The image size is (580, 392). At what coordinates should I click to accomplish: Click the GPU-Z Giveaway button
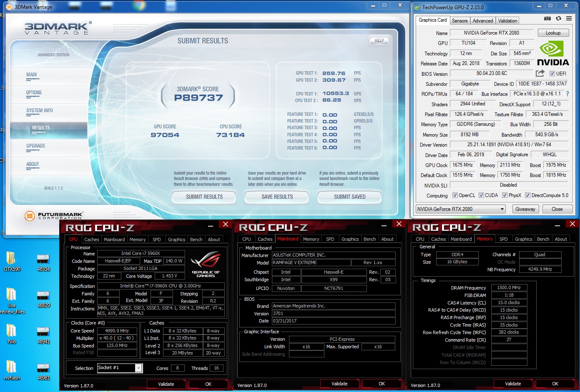525,209
